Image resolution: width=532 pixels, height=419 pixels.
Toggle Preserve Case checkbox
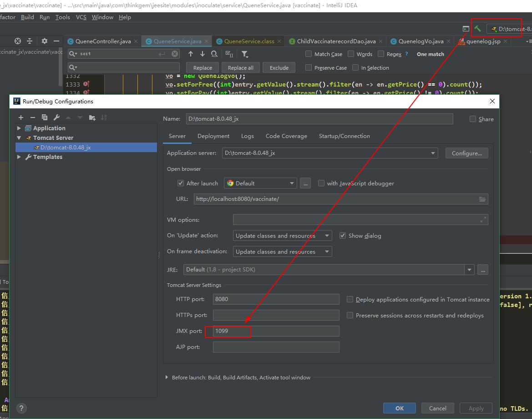click(x=309, y=67)
